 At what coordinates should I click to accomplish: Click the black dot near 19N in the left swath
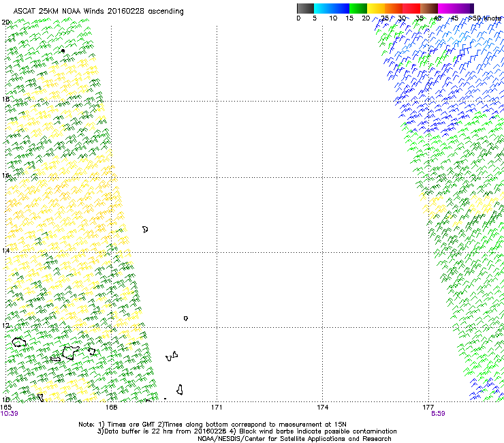[63, 51]
